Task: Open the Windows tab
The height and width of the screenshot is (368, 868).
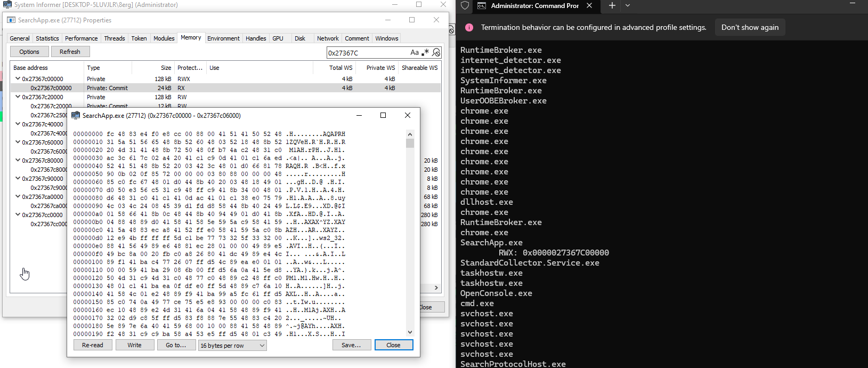Action: (x=387, y=38)
